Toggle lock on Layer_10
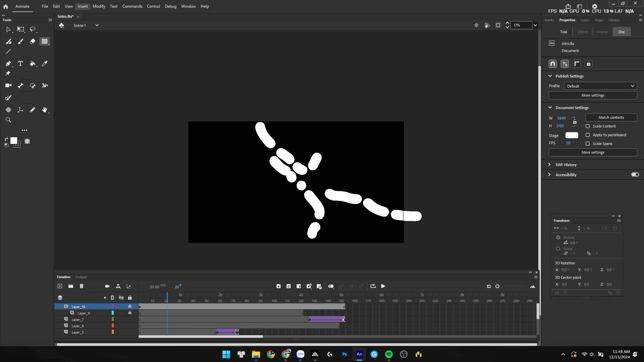 pos(130,306)
